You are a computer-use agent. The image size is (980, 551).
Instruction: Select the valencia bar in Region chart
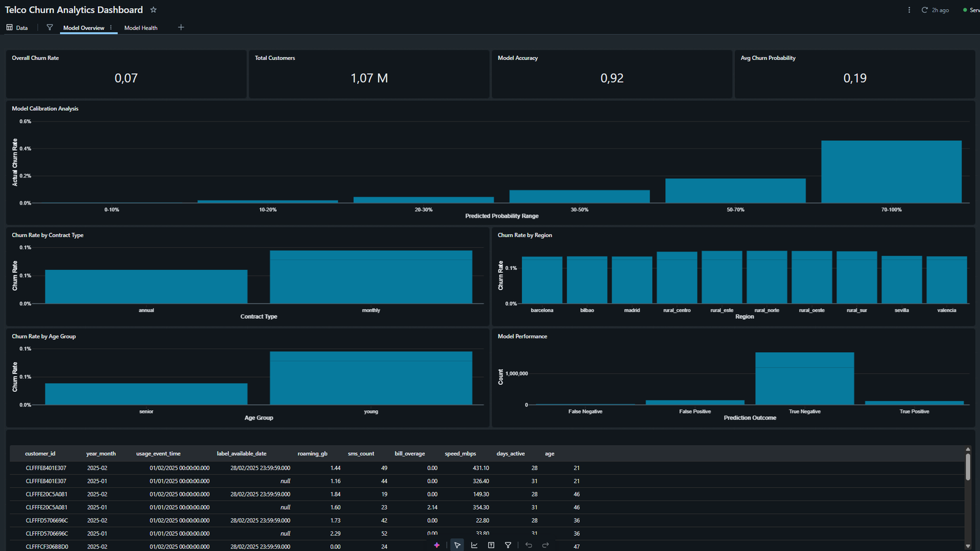[946, 280]
